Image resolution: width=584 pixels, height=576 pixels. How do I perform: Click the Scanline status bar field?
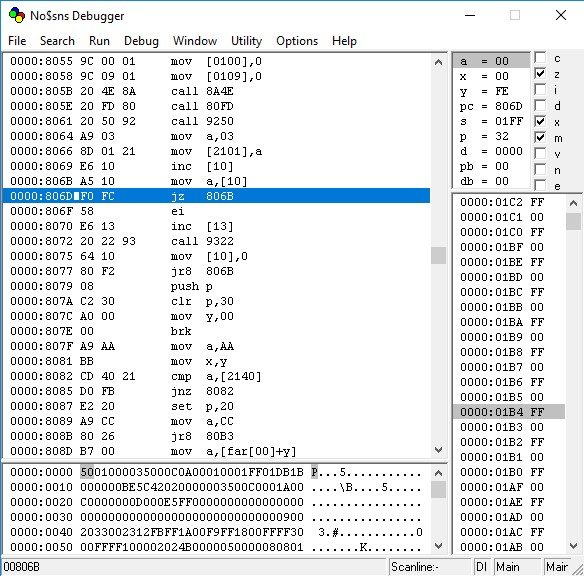coord(430,567)
